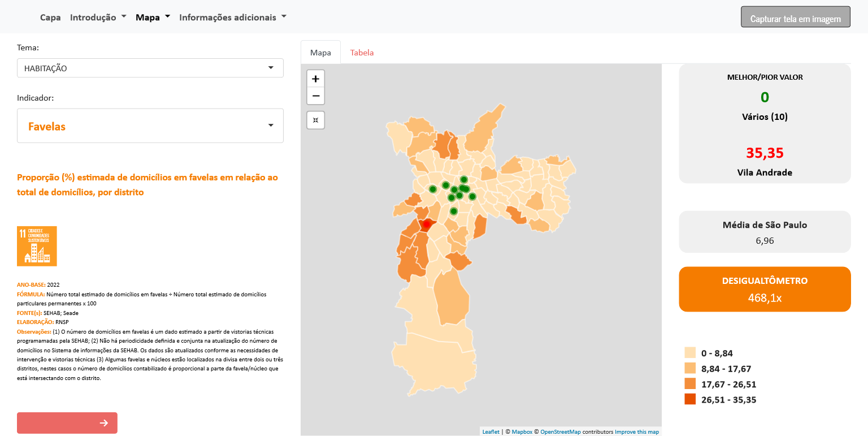868x436 pixels.
Task: Open the Tema dropdown showing HABITAÇÃO
Action: tap(150, 68)
